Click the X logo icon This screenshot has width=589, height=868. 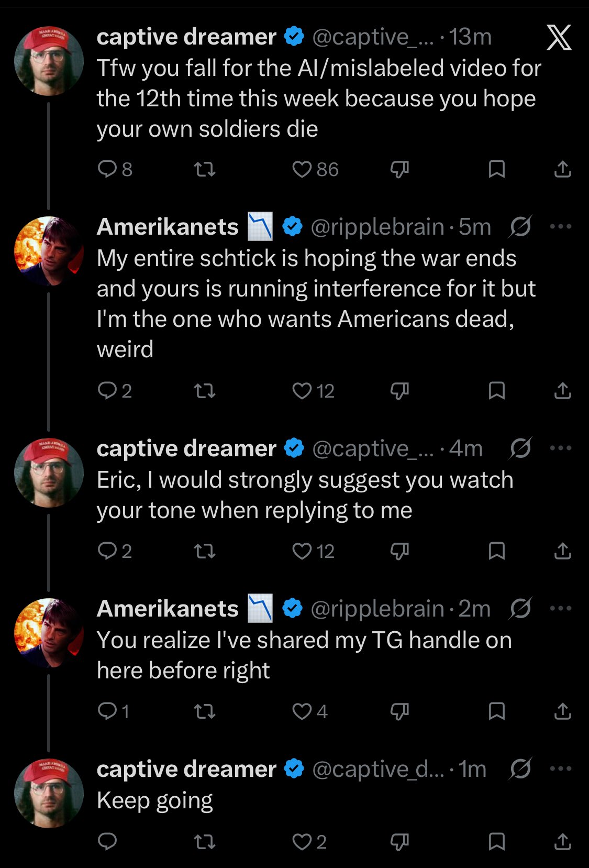[559, 38]
